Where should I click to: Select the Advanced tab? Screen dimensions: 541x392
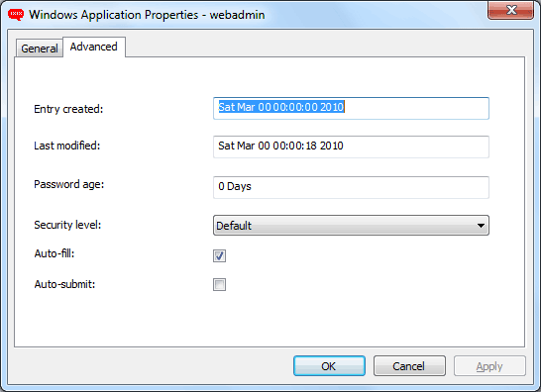[x=94, y=47]
